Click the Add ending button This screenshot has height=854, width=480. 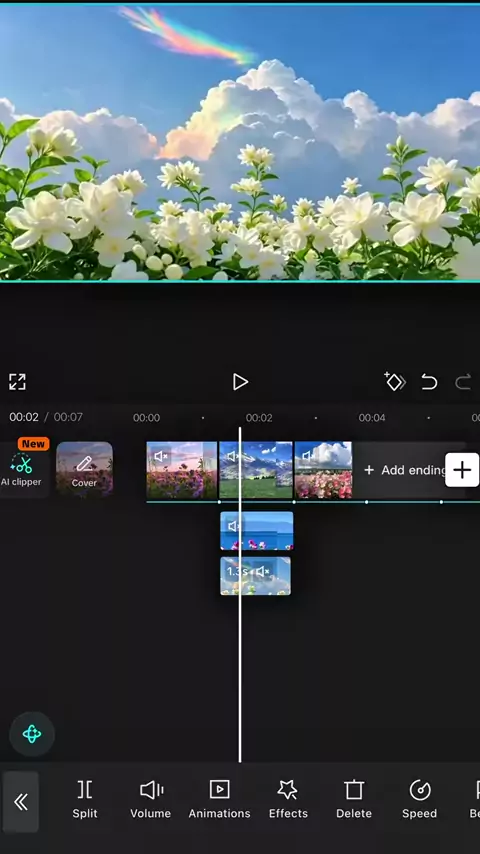(x=405, y=470)
